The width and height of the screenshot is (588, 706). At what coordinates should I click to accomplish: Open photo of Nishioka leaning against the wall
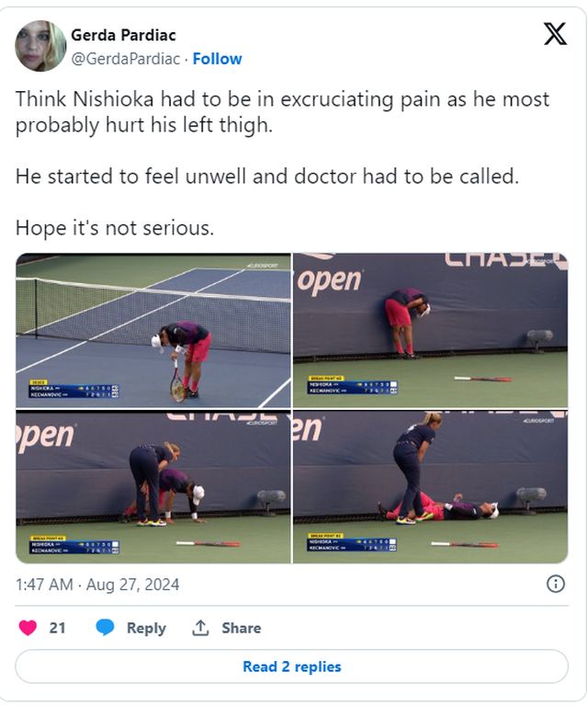(x=431, y=331)
